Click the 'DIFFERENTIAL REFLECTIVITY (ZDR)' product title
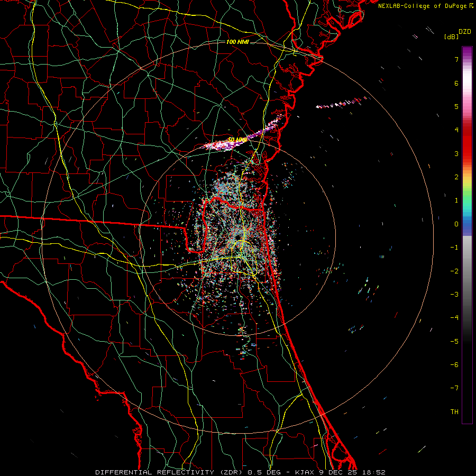The width and height of the screenshot is (476, 476). (170, 472)
